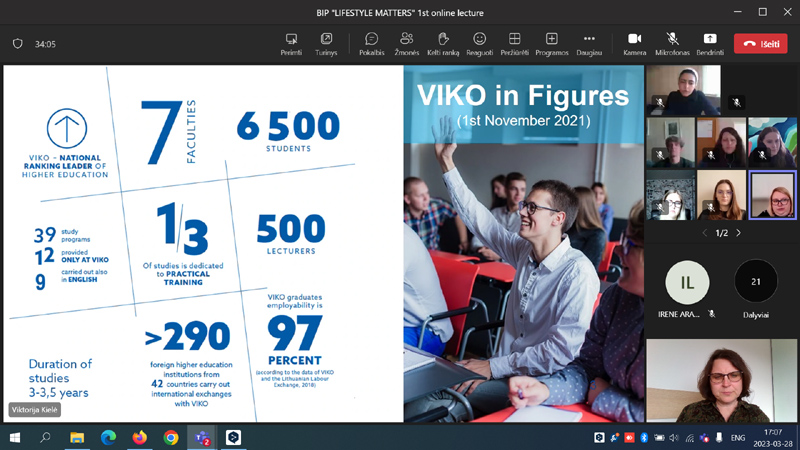Share screen with Bendrinti button
Viewport: 800px width, 450px height.
tap(710, 44)
